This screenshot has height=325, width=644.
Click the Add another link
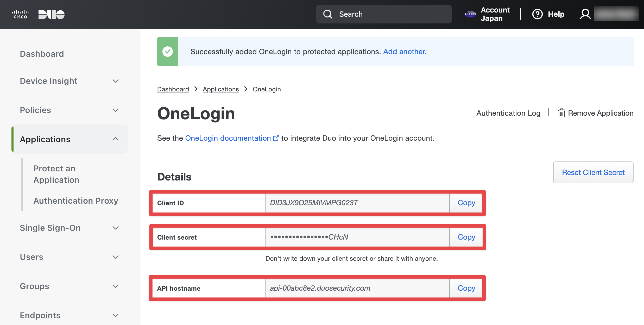tap(405, 52)
